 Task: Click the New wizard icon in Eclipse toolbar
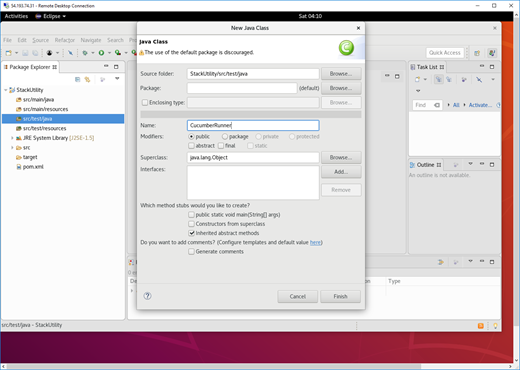pyautogui.click(x=9, y=53)
